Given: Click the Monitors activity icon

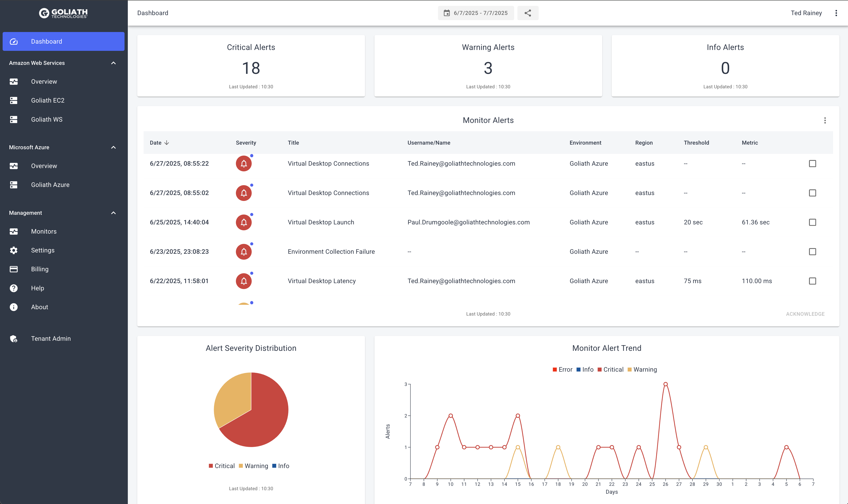Looking at the screenshot, I should click(x=14, y=231).
